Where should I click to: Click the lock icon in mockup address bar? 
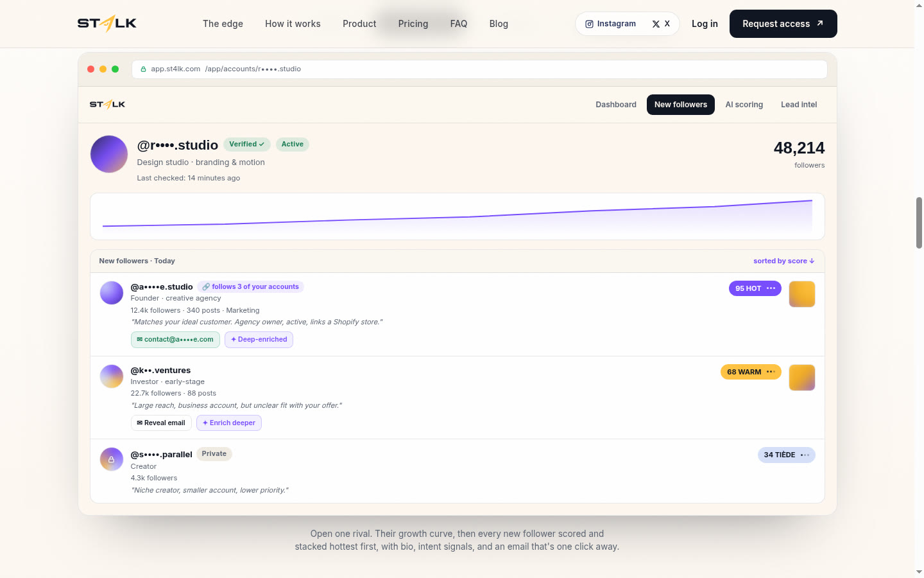[143, 69]
